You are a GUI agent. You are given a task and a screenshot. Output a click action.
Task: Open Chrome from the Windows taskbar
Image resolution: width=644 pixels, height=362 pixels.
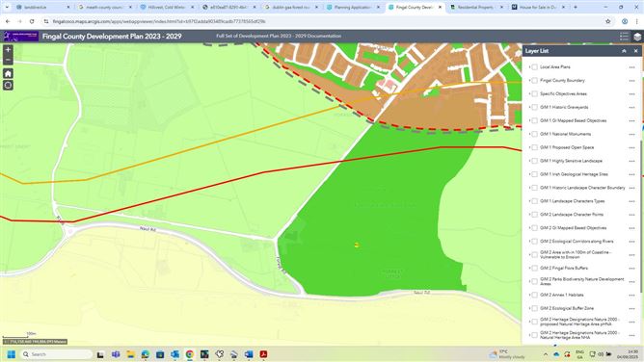tap(189, 354)
